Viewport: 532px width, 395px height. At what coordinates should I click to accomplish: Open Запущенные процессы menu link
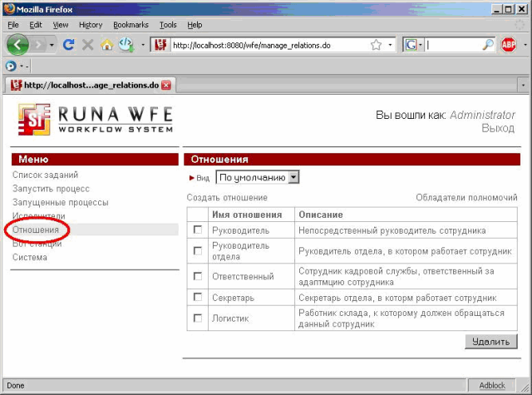[x=61, y=203]
